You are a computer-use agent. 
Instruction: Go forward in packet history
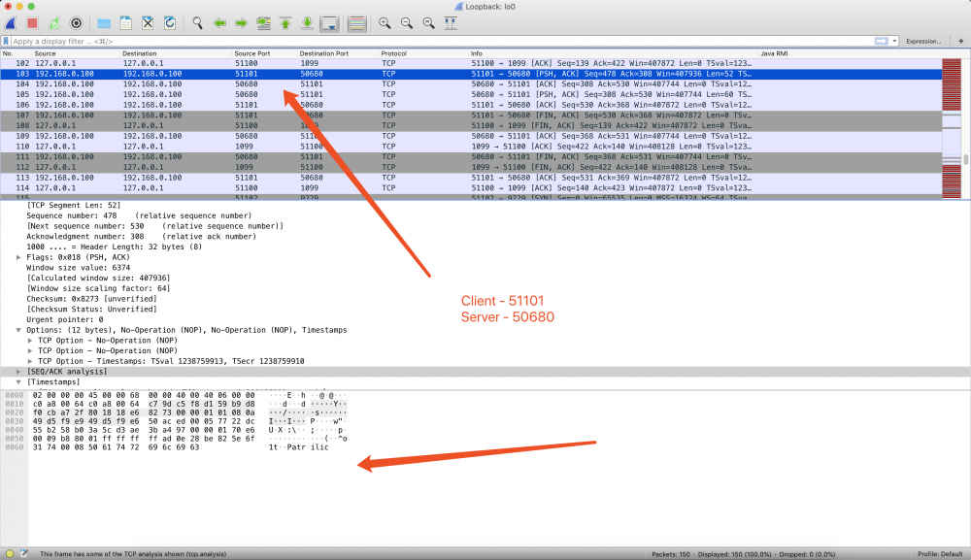(242, 23)
